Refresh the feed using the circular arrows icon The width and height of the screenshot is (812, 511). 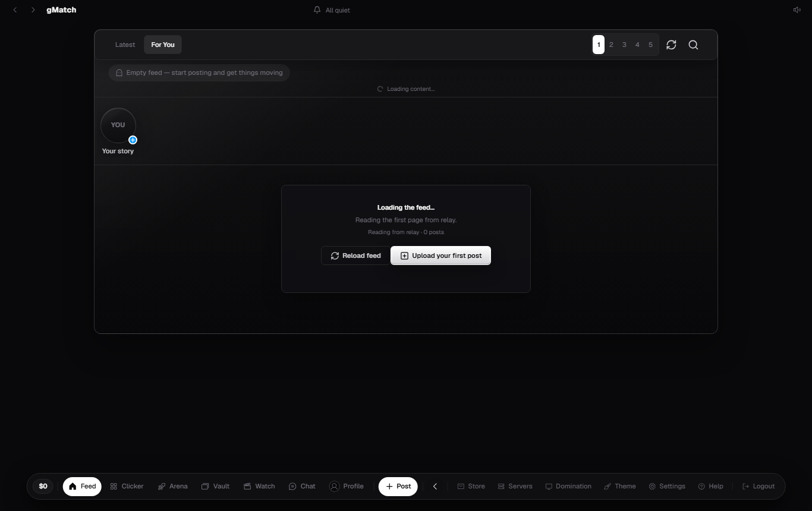tap(671, 45)
